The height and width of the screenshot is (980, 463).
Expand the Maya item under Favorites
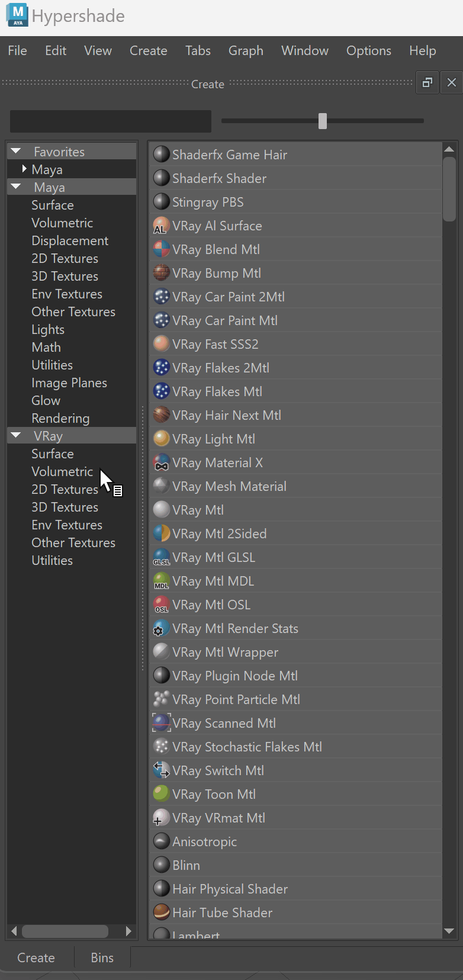(24, 169)
